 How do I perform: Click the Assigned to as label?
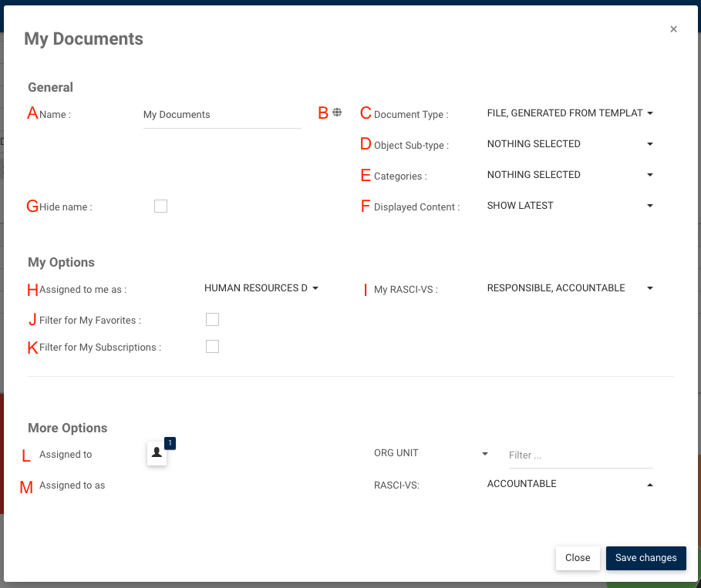pos(72,486)
